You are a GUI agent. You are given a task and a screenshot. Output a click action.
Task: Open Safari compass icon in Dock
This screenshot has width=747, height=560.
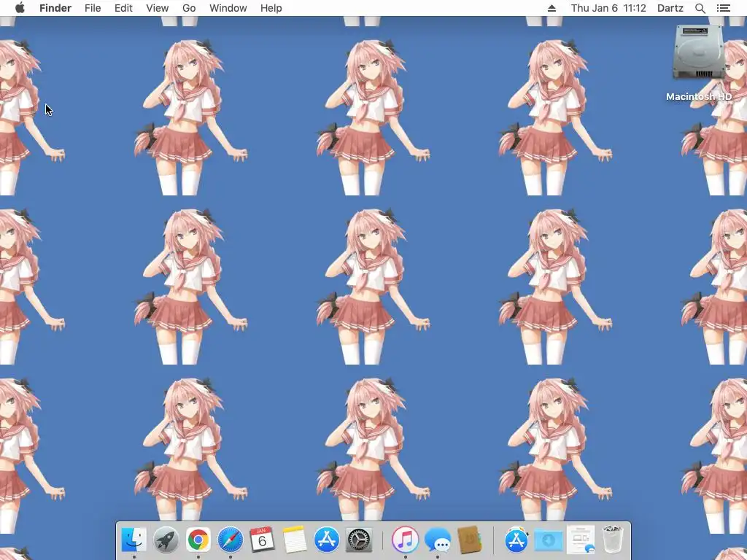tap(230, 540)
